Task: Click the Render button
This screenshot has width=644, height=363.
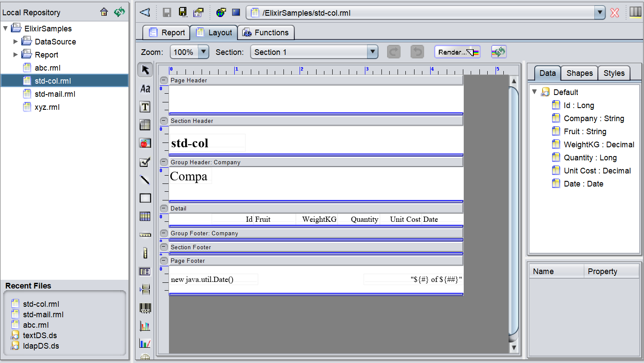Action: click(457, 52)
